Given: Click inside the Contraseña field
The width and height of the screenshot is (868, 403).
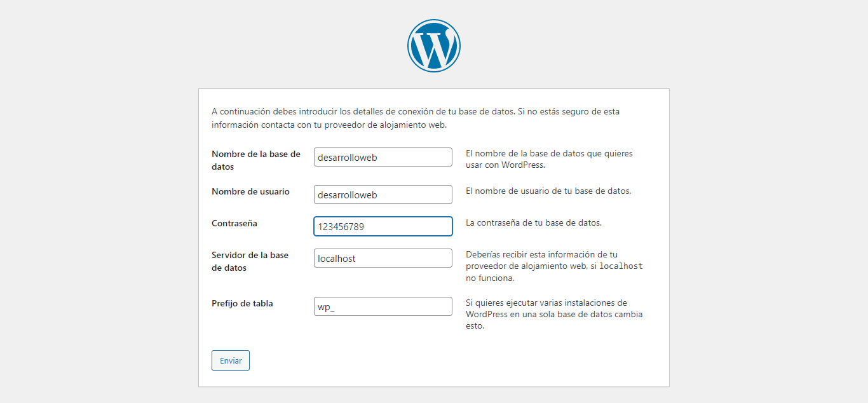Looking at the screenshot, I should click(x=383, y=226).
